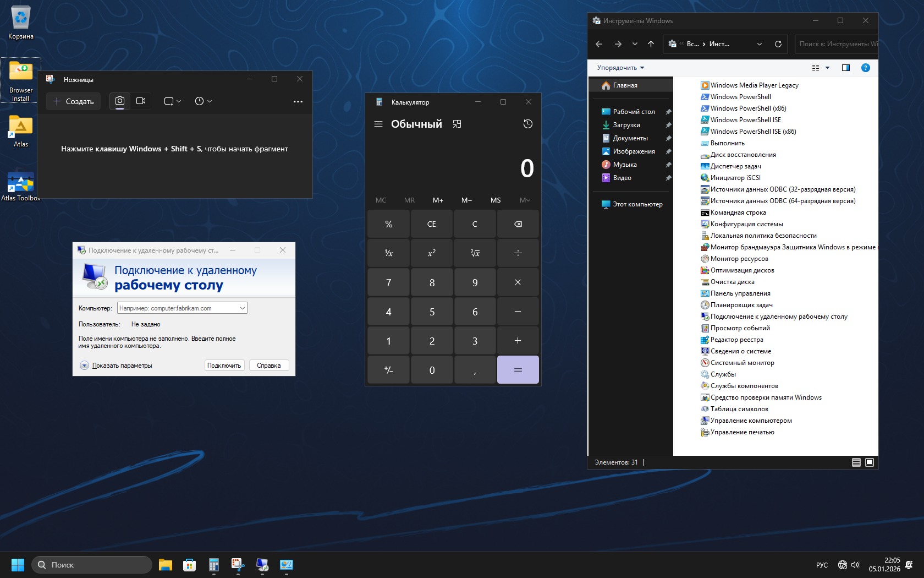924x578 pixels.
Task: Select screenshot capture mode in Snipping Tool
Action: coord(120,101)
